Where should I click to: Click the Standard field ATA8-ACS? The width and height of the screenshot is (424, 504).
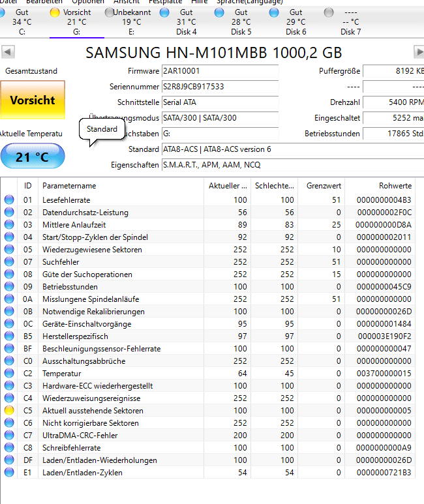point(293,149)
